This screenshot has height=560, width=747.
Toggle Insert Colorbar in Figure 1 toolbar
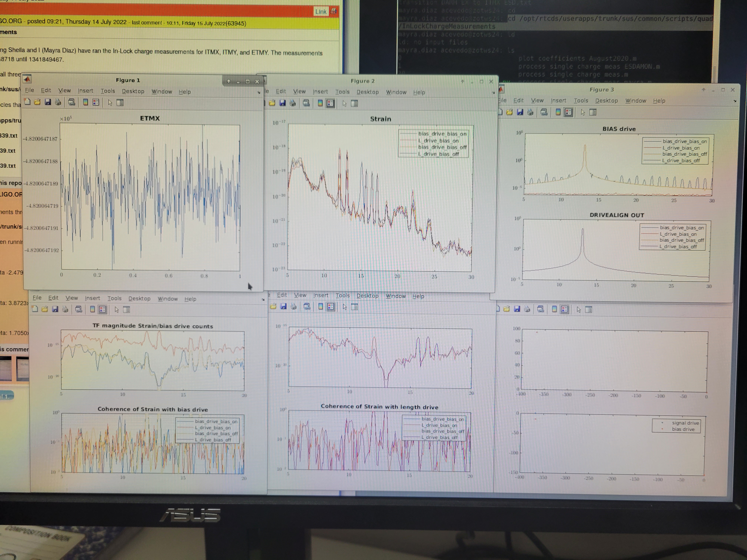pos(85,102)
